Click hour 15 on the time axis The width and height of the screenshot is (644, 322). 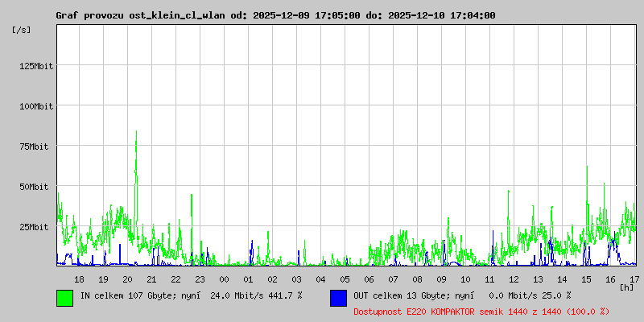[x=586, y=279]
